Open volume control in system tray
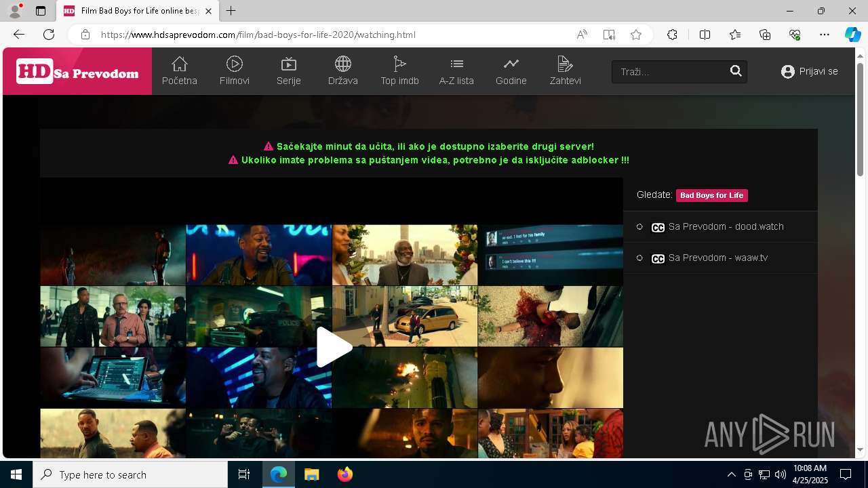This screenshot has width=868, height=488. tap(781, 474)
